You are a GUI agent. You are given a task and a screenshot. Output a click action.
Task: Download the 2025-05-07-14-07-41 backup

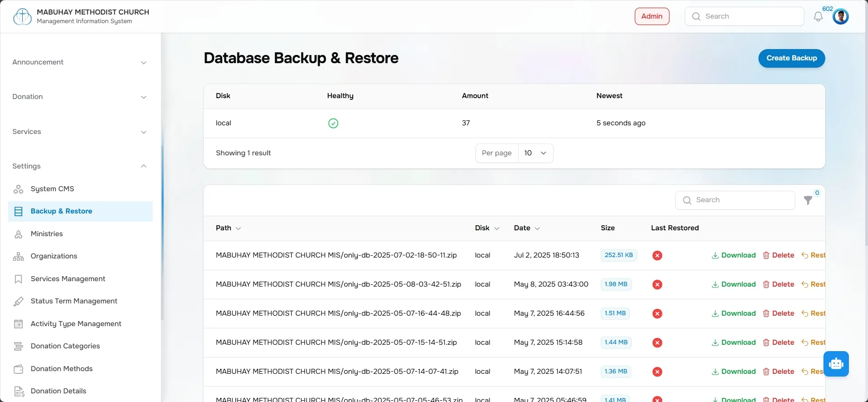733,372
